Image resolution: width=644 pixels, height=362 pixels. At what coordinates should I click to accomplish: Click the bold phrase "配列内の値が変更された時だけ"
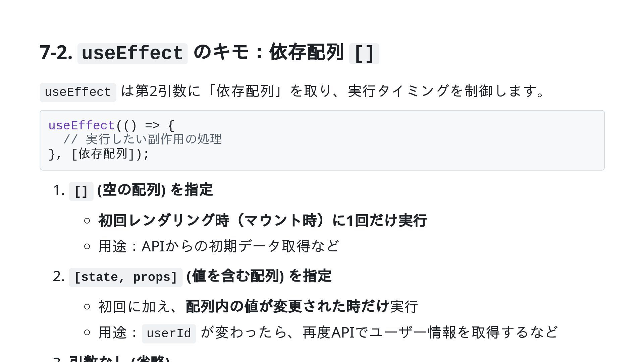[x=287, y=306]
